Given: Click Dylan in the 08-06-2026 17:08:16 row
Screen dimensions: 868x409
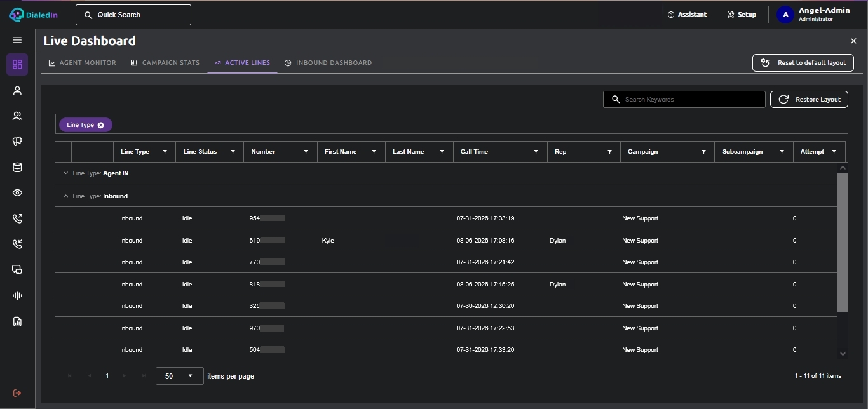Looking at the screenshot, I should point(557,241).
